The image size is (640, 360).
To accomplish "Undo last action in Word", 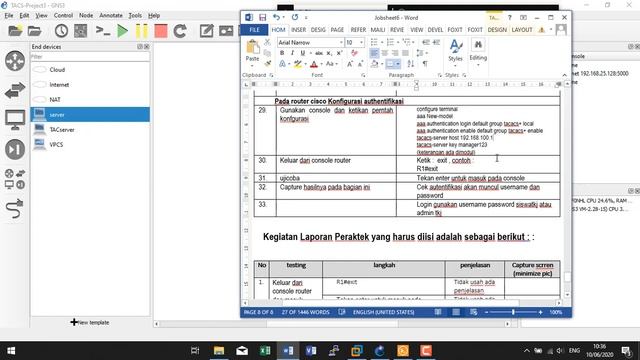I will [276, 18].
